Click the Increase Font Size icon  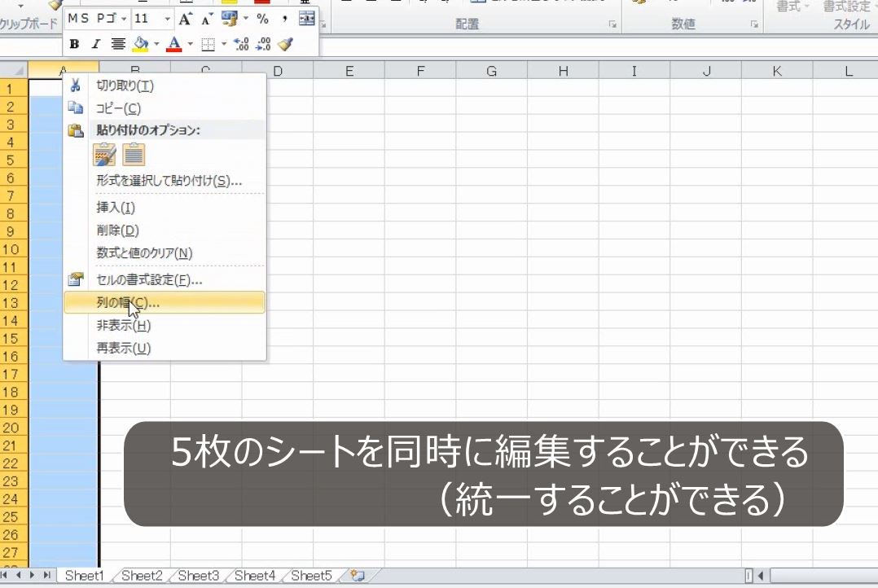tap(185, 17)
